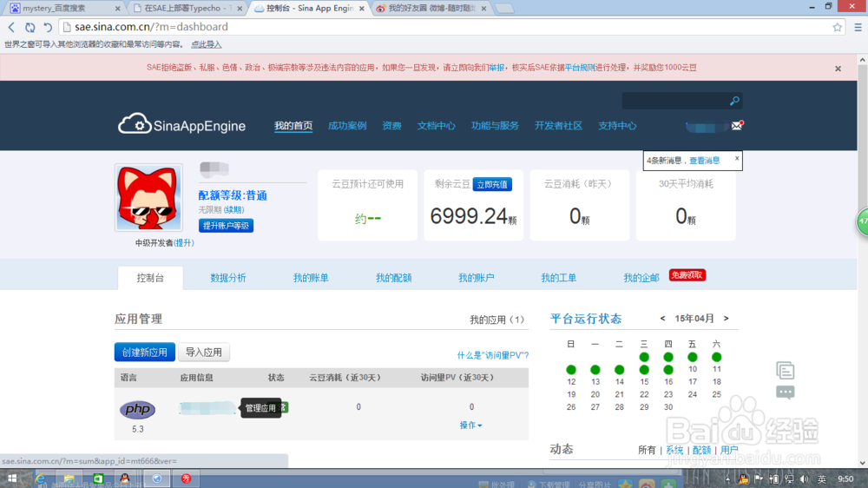Viewport: 868px width, 488px height.
Task: Open 资费 nav item
Action: (392, 126)
